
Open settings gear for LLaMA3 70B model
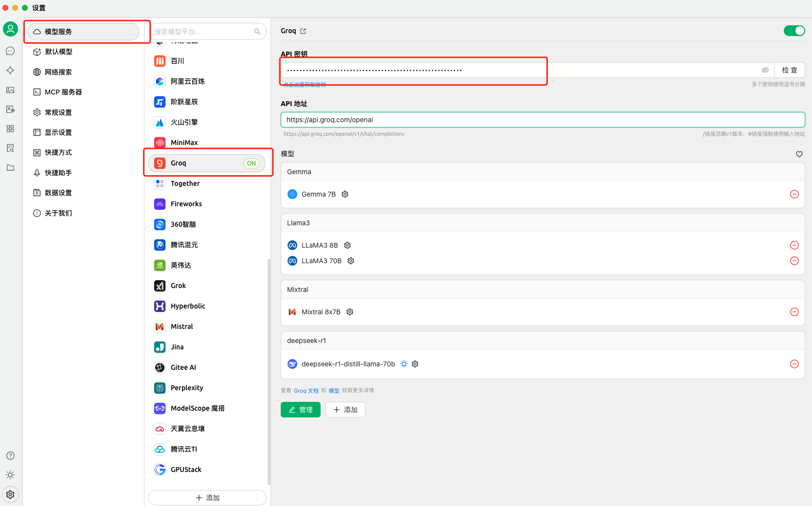coord(350,261)
